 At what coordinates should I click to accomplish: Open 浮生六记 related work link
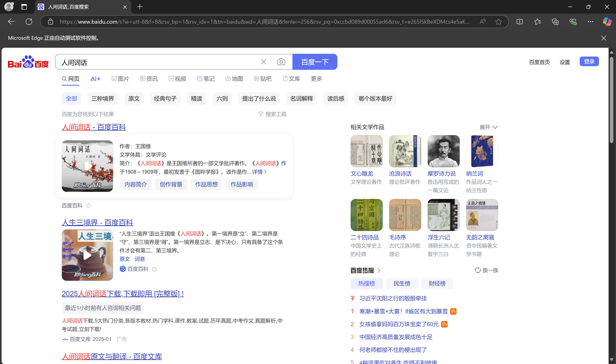pyautogui.click(x=439, y=237)
